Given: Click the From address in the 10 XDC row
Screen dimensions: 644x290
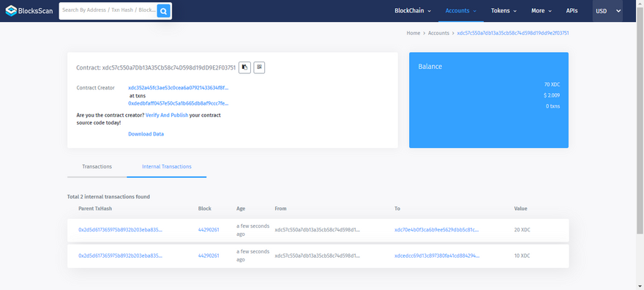Looking at the screenshot, I should (317, 256).
